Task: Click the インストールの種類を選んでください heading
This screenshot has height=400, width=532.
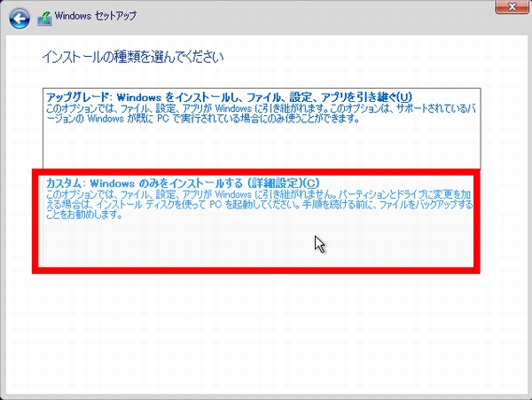Action: click(x=133, y=57)
